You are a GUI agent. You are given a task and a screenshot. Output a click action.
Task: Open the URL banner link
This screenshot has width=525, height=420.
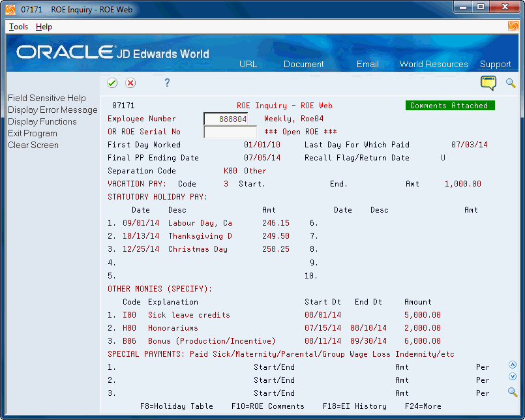coord(248,64)
